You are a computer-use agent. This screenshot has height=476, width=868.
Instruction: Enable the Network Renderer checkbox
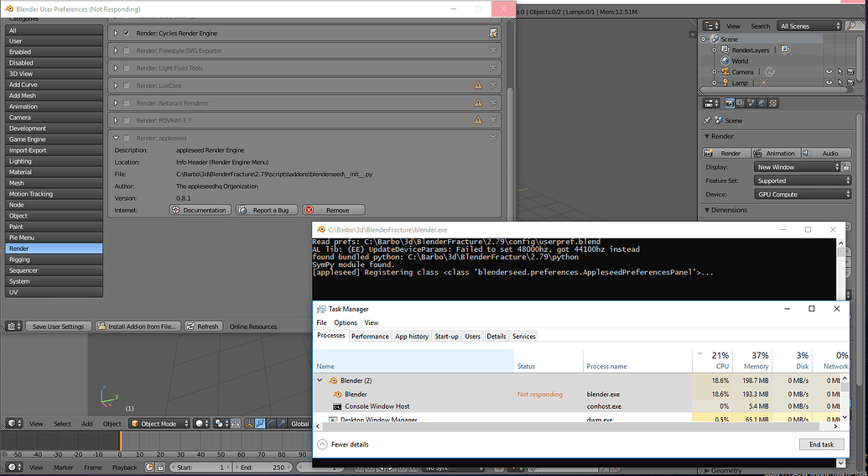pos(126,103)
